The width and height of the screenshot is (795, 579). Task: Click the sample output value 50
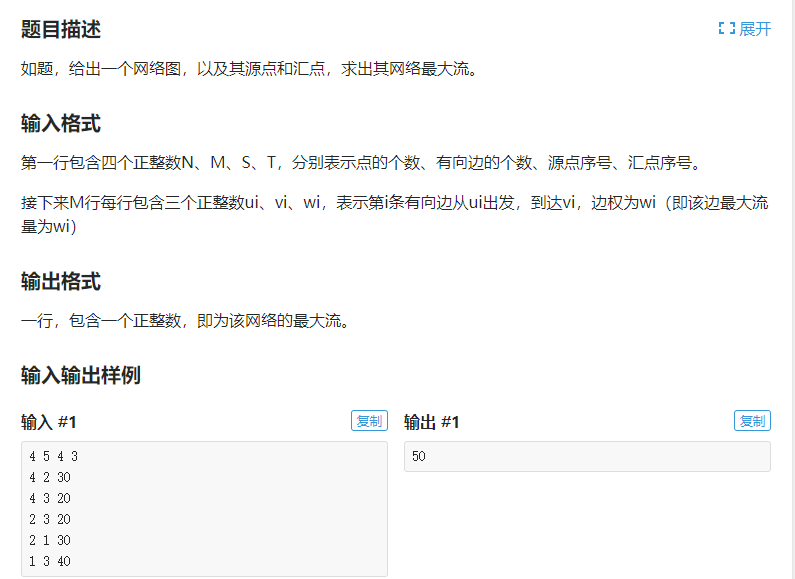pos(419,456)
